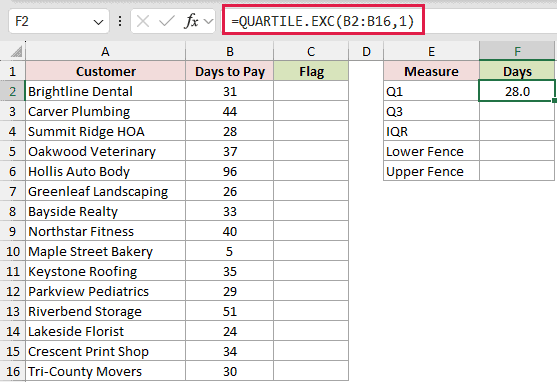This screenshot has width=557, height=382.
Task: Open the Name Box dropdown arrow
Action: (x=98, y=22)
